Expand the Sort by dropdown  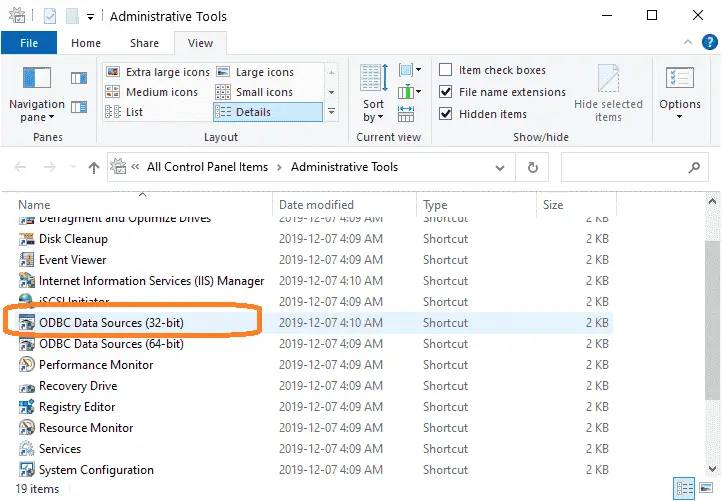click(x=373, y=111)
